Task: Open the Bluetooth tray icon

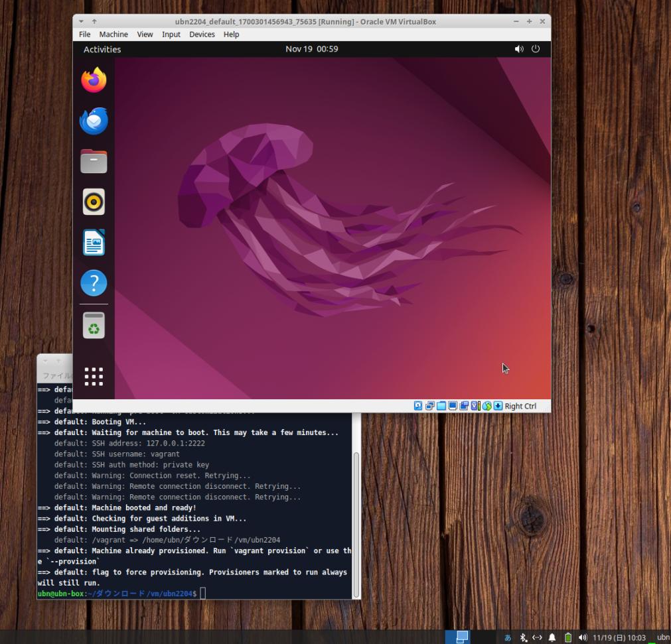Action: [523, 637]
